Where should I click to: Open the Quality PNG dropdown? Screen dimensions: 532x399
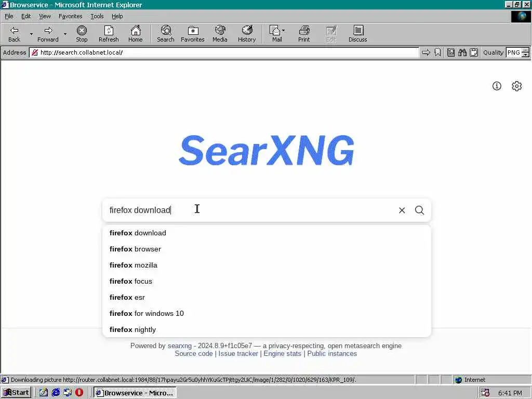click(x=525, y=52)
